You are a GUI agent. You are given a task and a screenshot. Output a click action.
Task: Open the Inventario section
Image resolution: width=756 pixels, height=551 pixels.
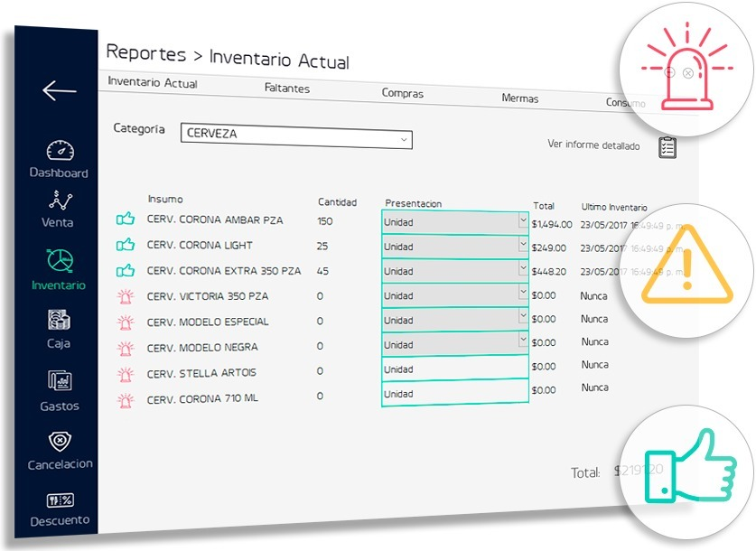[x=58, y=271]
